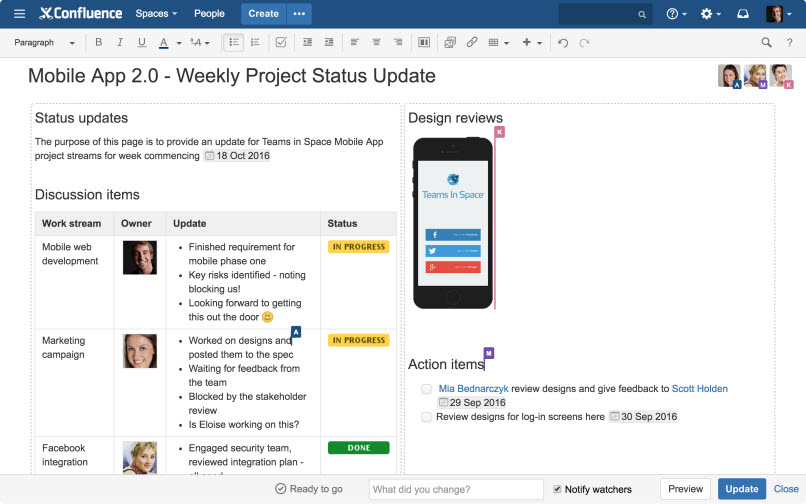
Task: Click the find and replace magnifier icon
Action: click(766, 43)
